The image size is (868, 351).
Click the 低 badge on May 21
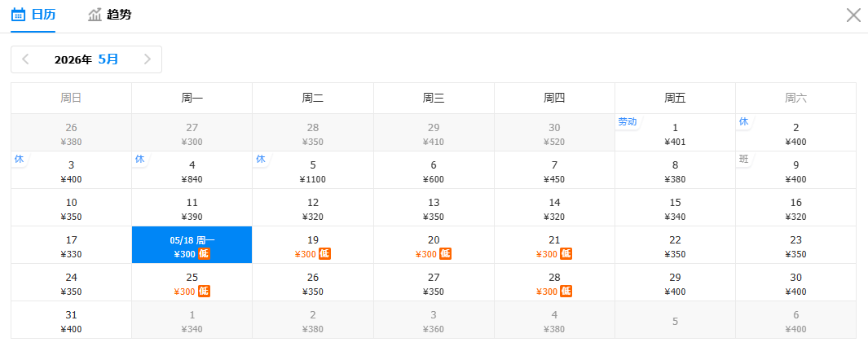tap(566, 254)
